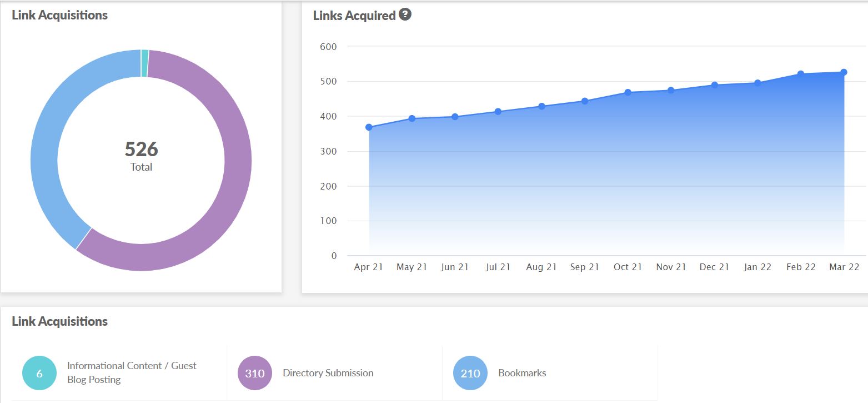Viewport: 868px width, 403px height.
Task: Click the Mar 22 data point on chart
Action: coord(844,72)
